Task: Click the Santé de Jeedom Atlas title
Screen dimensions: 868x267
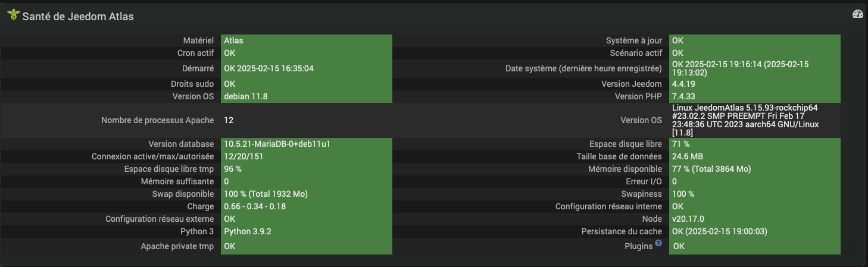Action: point(78,17)
